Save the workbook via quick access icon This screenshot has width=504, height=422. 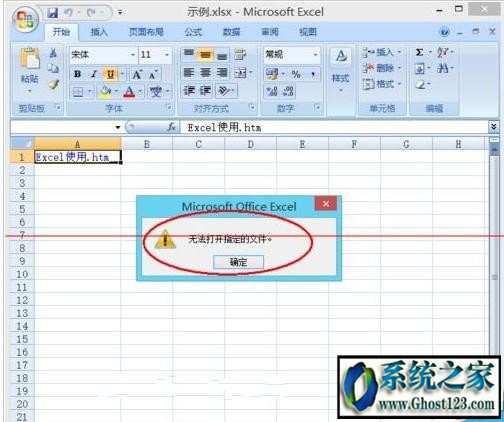52,13
